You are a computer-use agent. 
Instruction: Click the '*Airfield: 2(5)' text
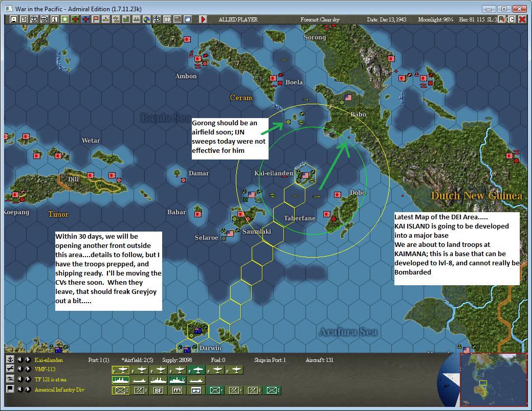pyautogui.click(x=137, y=360)
